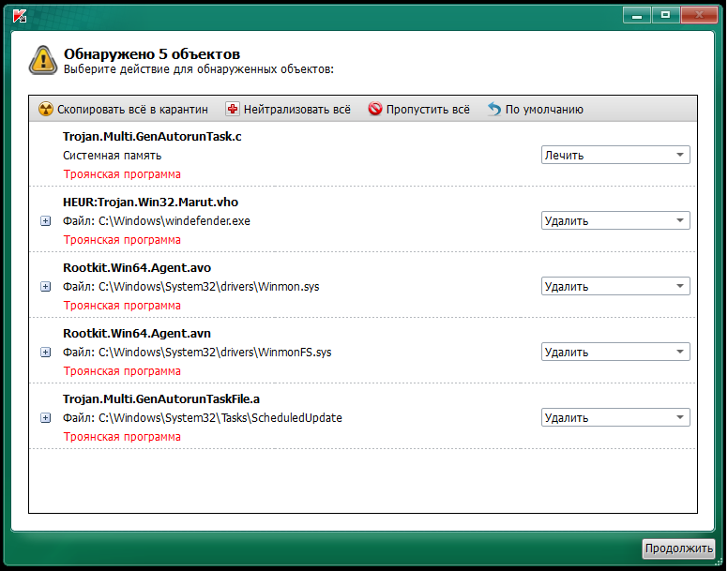
Task: Open action dropdown for HEUR:Trojan.Win32.Marut.vho
Action: pyautogui.click(x=615, y=221)
